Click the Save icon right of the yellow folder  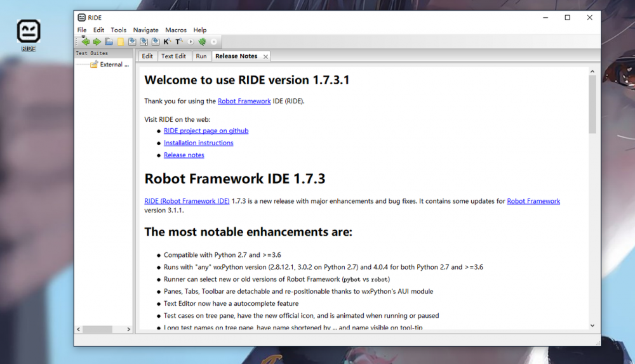(132, 42)
